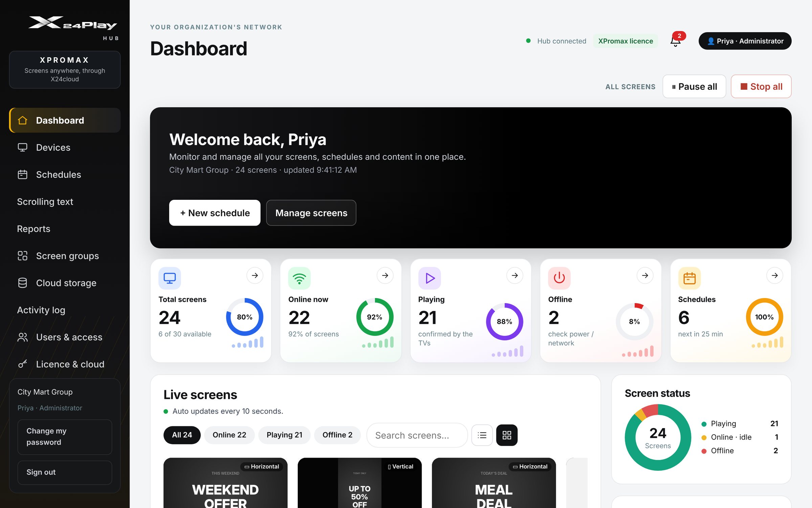This screenshot has width=812, height=508.
Task: Open Cloud storage in sidebar
Action: [65, 283]
